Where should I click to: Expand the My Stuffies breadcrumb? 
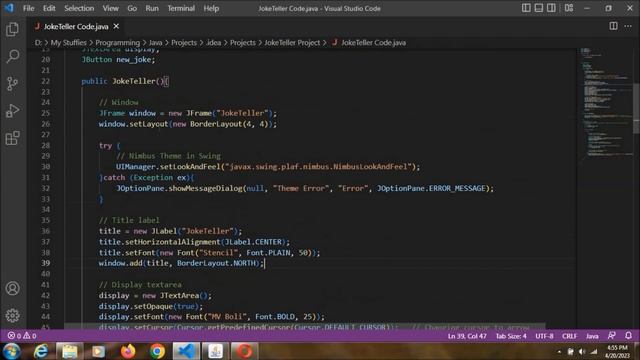click(x=69, y=42)
